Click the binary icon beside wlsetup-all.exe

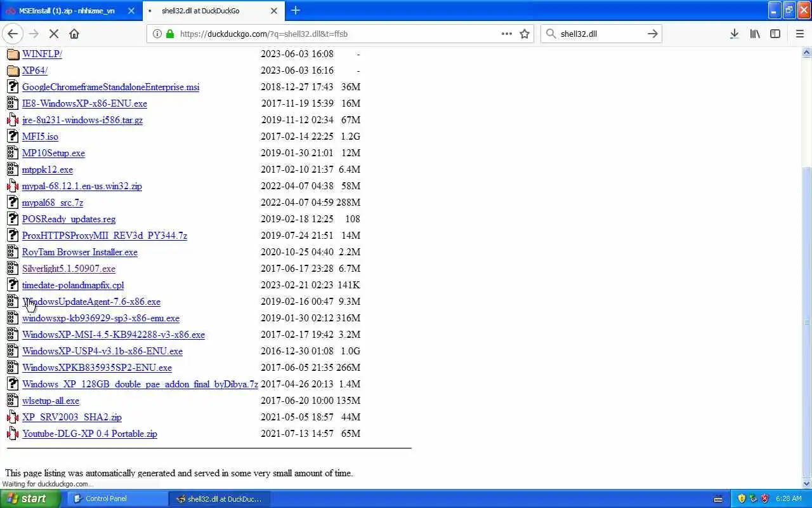pyautogui.click(x=13, y=401)
